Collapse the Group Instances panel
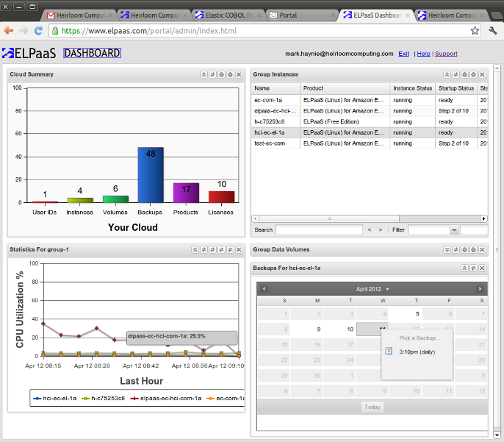The image size is (504, 442). [x=447, y=74]
